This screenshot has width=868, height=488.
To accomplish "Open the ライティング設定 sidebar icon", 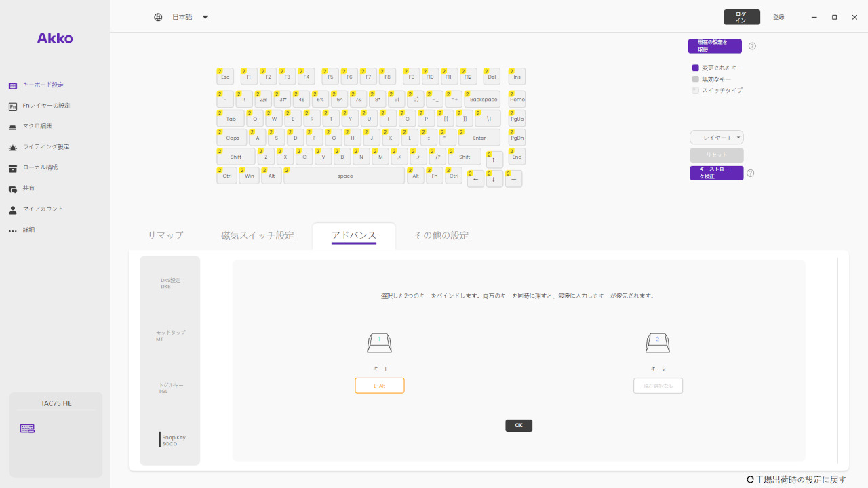I will click(13, 148).
